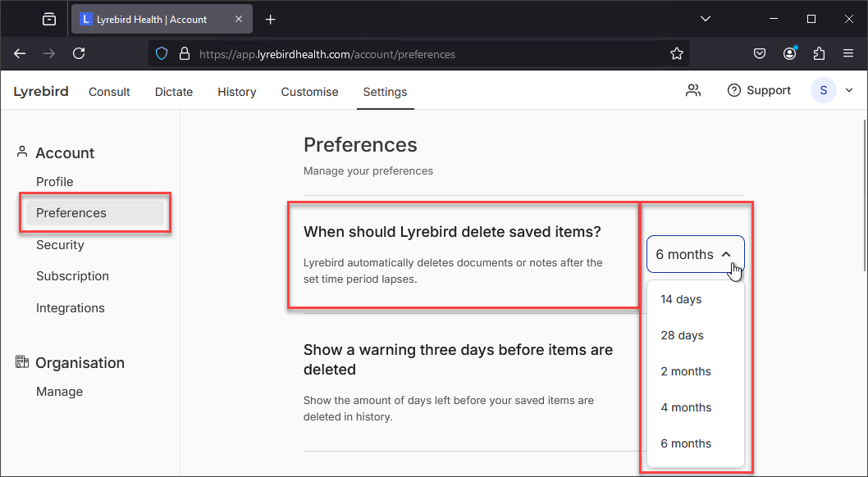Collapse the 6 months deletion dropdown
Screen dimensions: 868x477
pyautogui.click(x=695, y=254)
